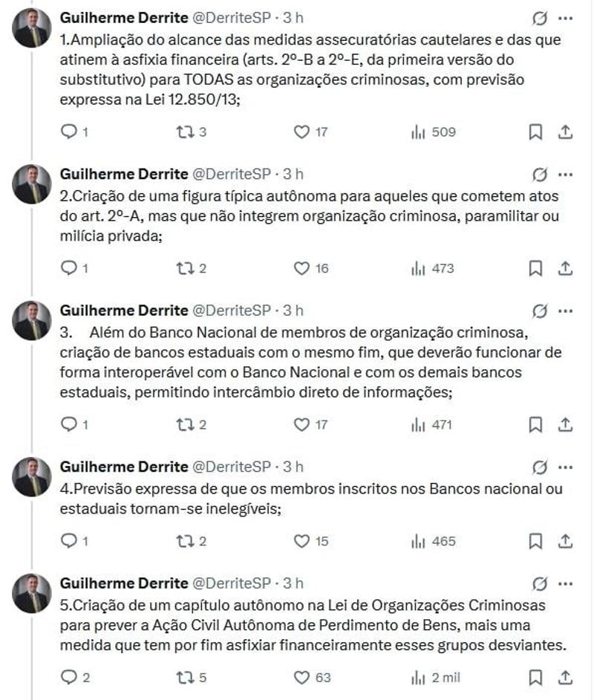594x700 pixels.
Task: View analytics showing 2 mil views
Action: (x=418, y=677)
